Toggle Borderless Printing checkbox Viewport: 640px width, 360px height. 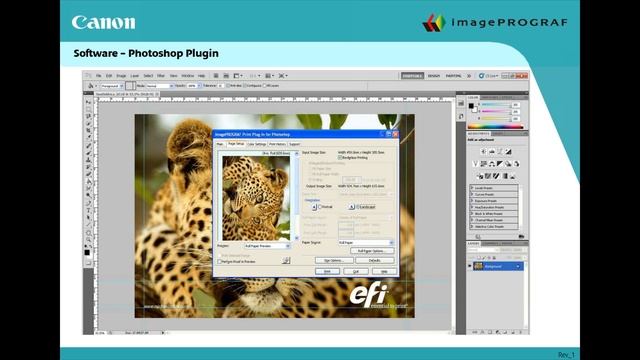click(x=340, y=158)
